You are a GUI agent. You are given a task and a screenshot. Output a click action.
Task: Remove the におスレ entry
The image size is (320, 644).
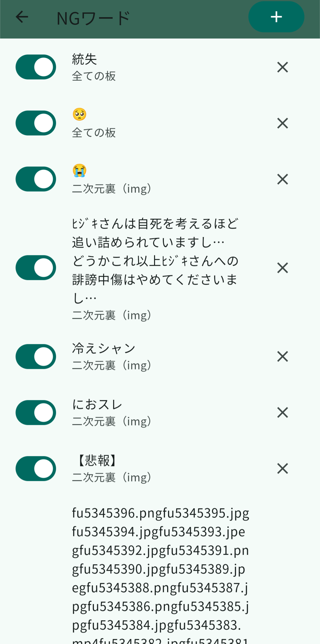(282, 413)
